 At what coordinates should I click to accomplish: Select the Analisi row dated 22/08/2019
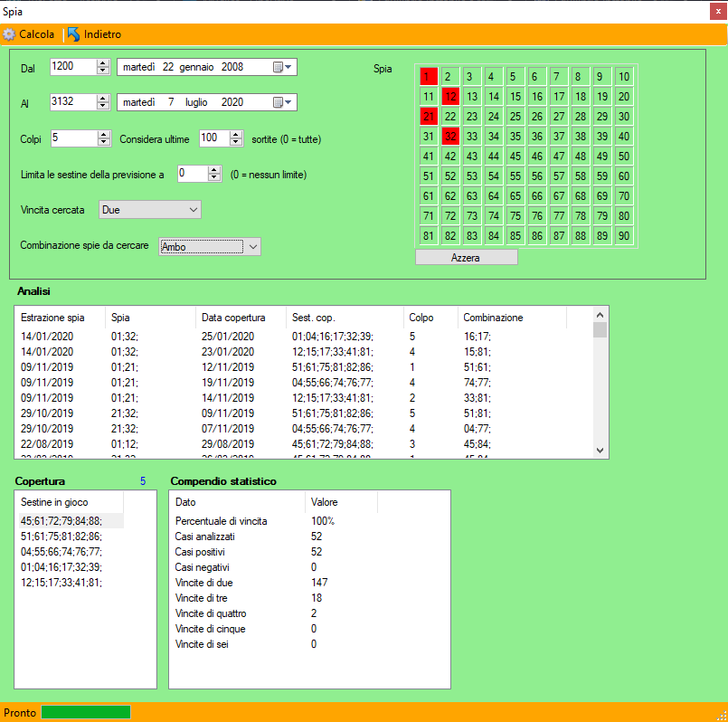(291, 443)
